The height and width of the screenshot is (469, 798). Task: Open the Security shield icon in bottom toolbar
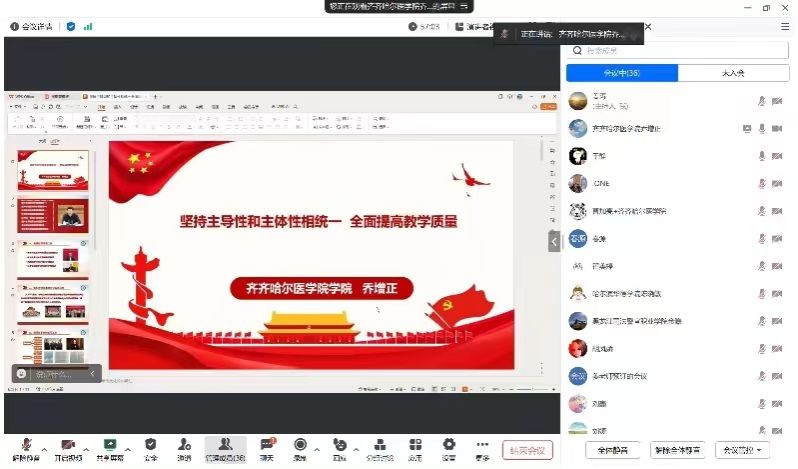click(x=150, y=445)
